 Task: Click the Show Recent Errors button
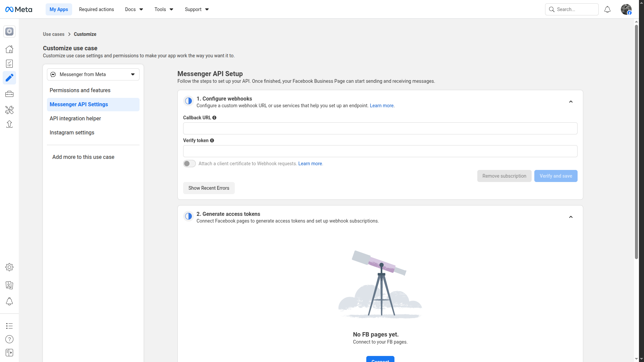click(x=209, y=188)
